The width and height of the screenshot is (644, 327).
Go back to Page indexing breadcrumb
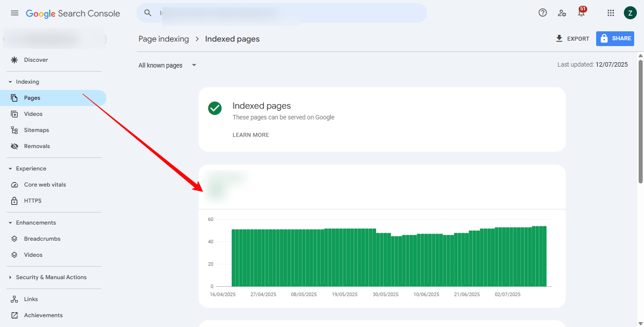click(x=164, y=39)
